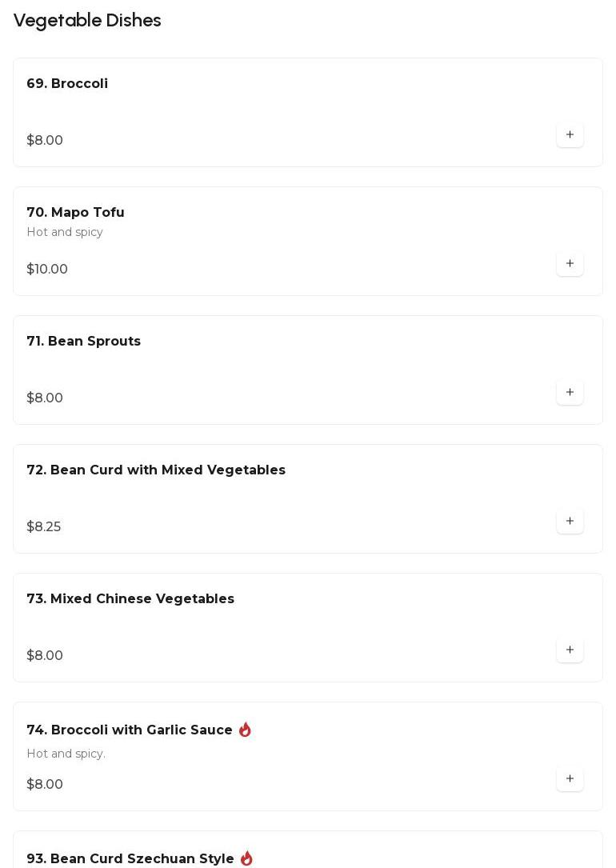This screenshot has height=868, width=616.
Task: Select 93. Bean Curd Szechuan Style
Action: tap(130, 859)
